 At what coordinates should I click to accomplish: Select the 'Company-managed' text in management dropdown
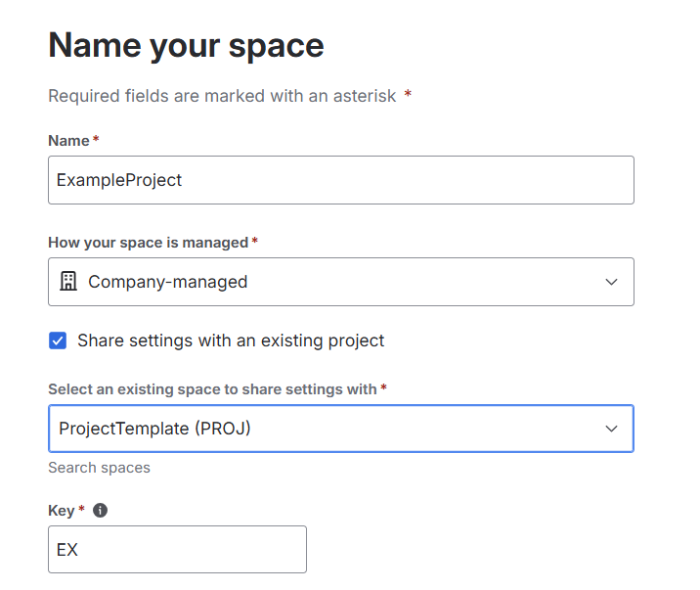[x=167, y=282]
